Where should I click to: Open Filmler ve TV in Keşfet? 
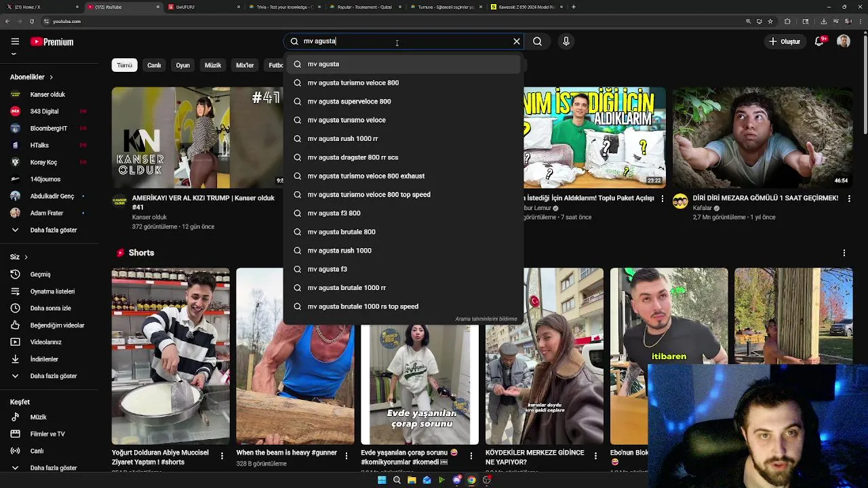click(47, 434)
